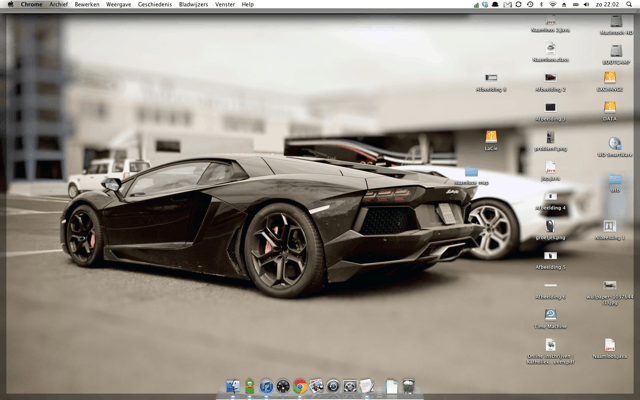Launch TextEdit paper-and-pen Dock icon
Screen dimensions: 640x400
(366, 386)
